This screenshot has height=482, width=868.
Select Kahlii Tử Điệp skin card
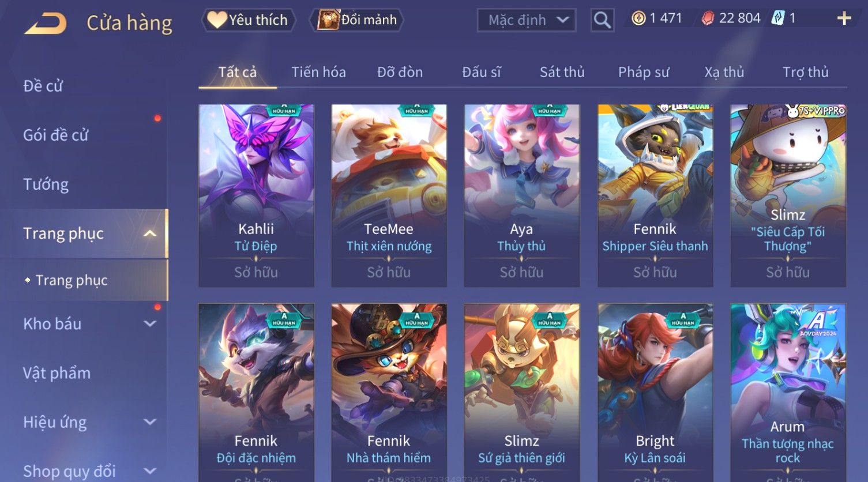(x=256, y=195)
